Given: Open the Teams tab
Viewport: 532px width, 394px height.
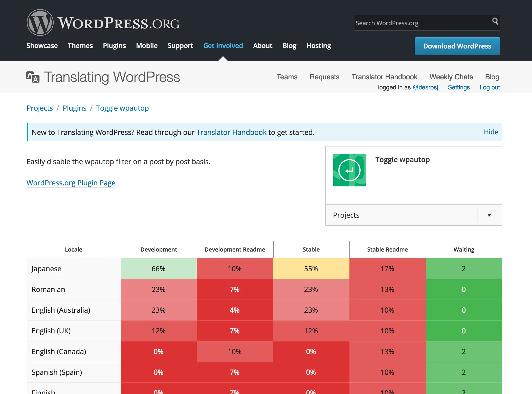Looking at the screenshot, I should [287, 77].
